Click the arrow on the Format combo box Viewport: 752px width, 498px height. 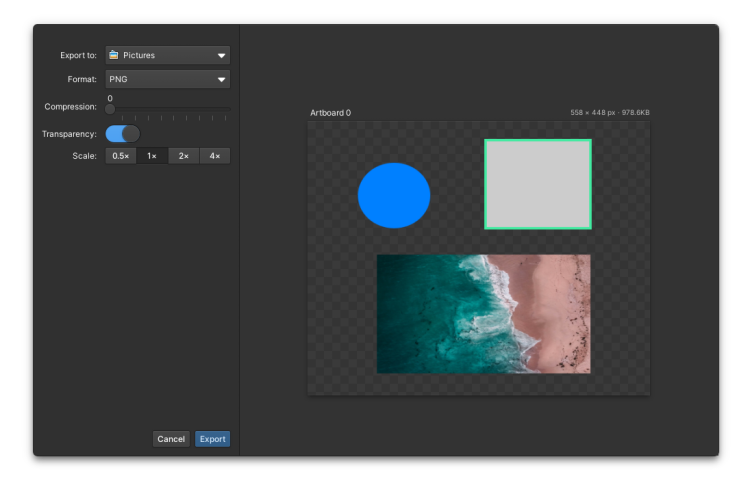click(x=221, y=79)
